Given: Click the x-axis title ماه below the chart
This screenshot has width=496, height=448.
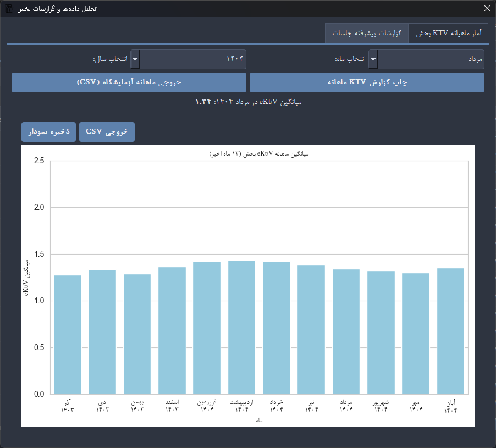Looking at the screenshot, I should 259,421.
